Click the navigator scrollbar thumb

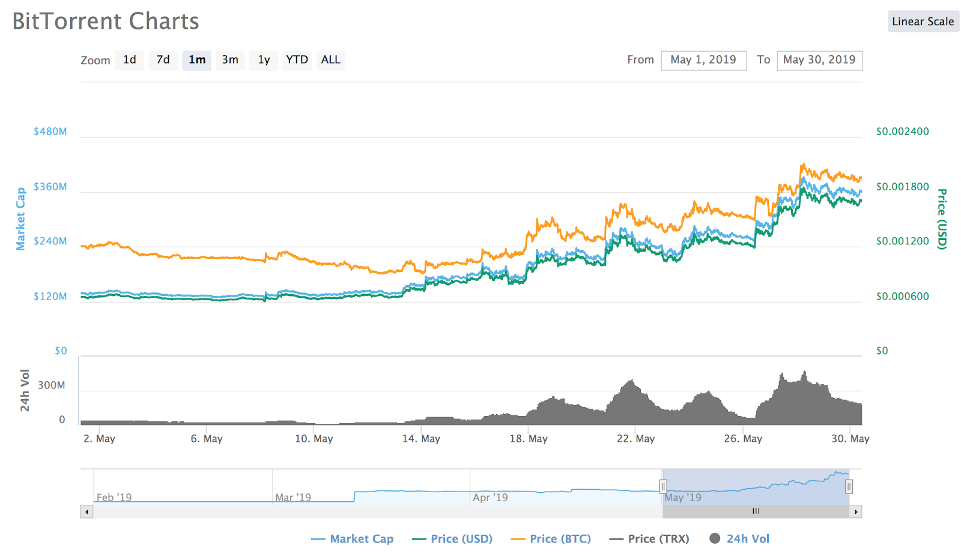tap(756, 512)
